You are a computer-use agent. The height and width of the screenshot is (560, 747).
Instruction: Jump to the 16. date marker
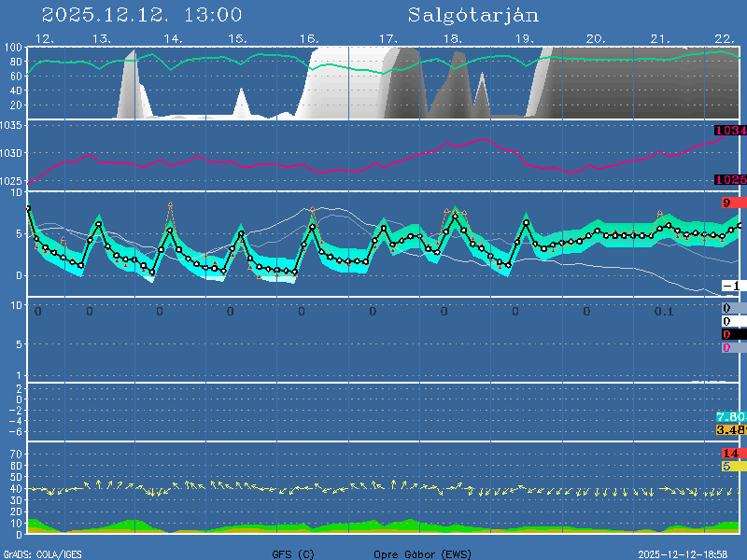309,38
